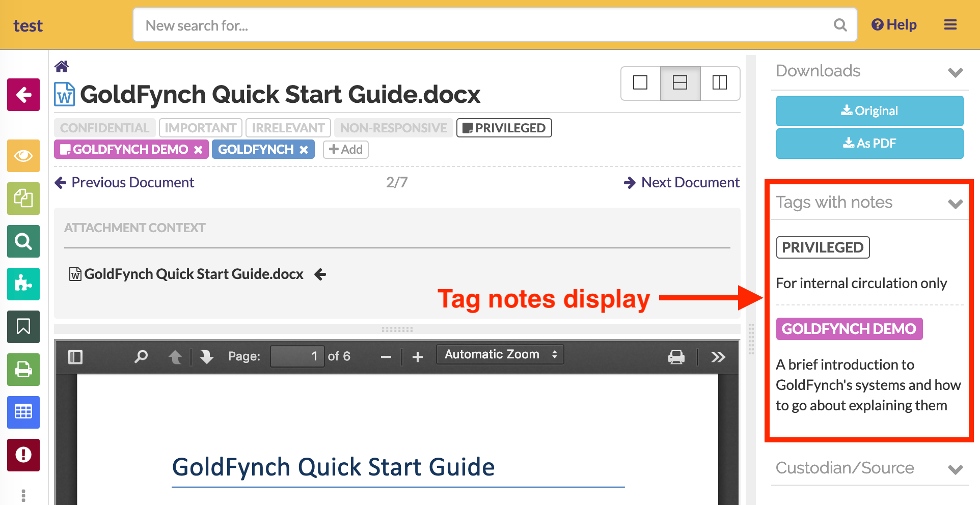Click the teal puzzle piece sidebar icon
The image size is (980, 505).
click(x=23, y=284)
